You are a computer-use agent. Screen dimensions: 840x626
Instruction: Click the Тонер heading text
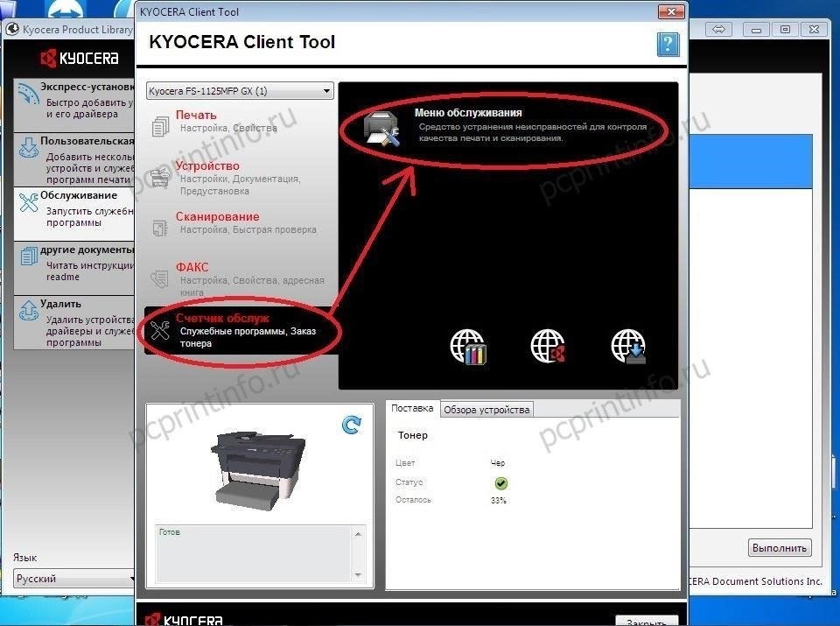[412, 435]
